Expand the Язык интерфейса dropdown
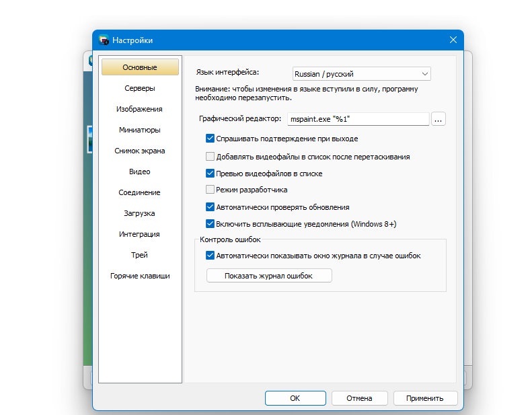This screenshot has width=532, height=415. pos(361,74)
